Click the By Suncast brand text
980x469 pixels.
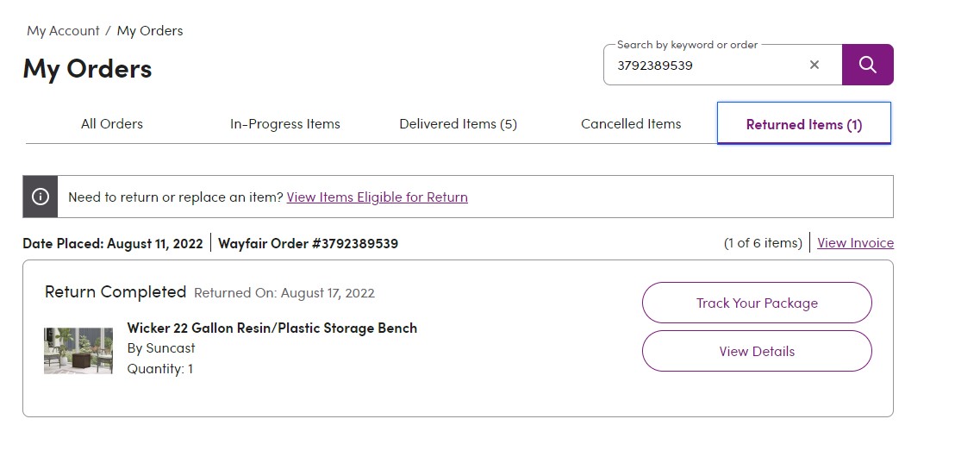click(161, 347)
